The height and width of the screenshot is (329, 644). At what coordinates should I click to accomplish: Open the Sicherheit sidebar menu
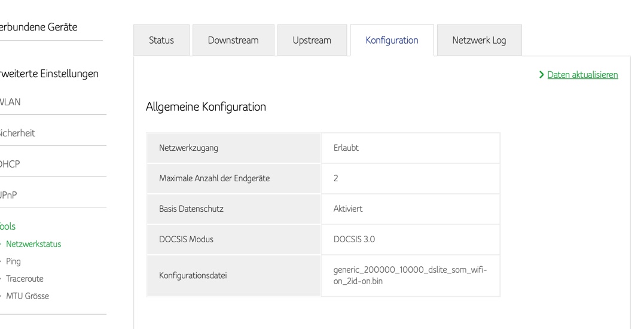click(x=18, y=133)
